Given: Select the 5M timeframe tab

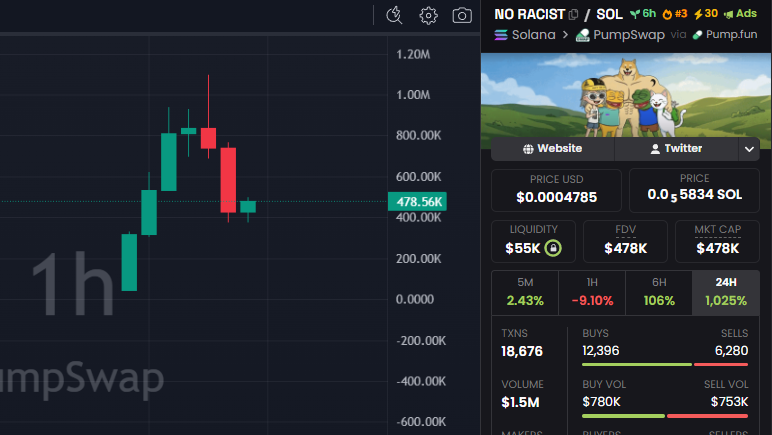Looking at the screenshot, I should pos(525,292).
